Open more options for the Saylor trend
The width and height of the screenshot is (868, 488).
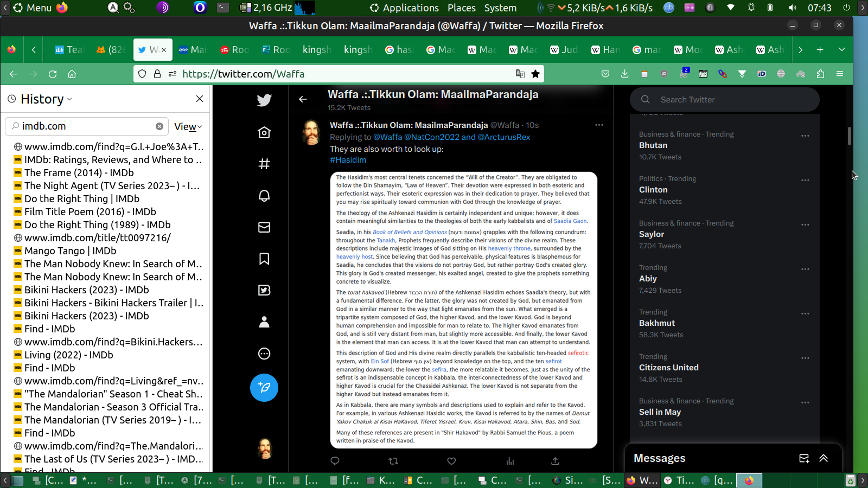(805, 224)
